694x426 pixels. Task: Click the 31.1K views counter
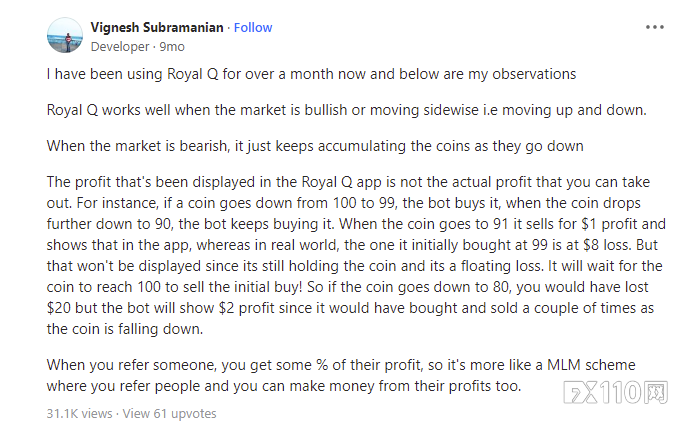point(79,413)
